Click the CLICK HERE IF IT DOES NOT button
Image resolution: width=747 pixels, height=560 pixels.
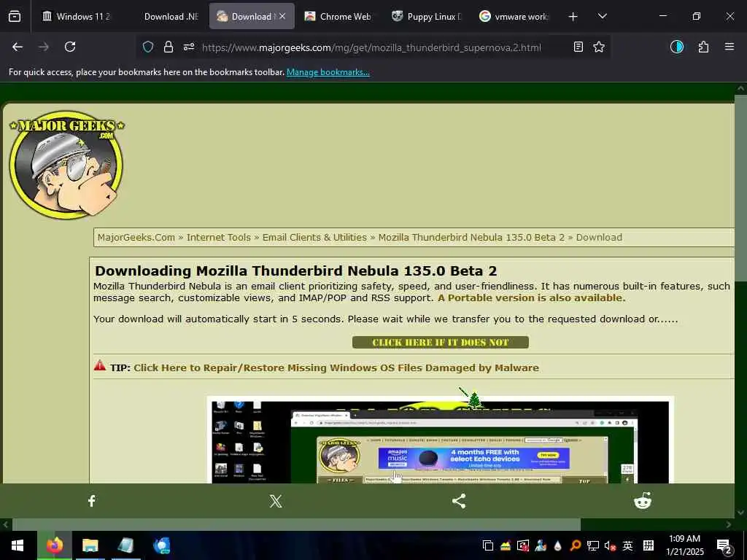click(440, 343)
